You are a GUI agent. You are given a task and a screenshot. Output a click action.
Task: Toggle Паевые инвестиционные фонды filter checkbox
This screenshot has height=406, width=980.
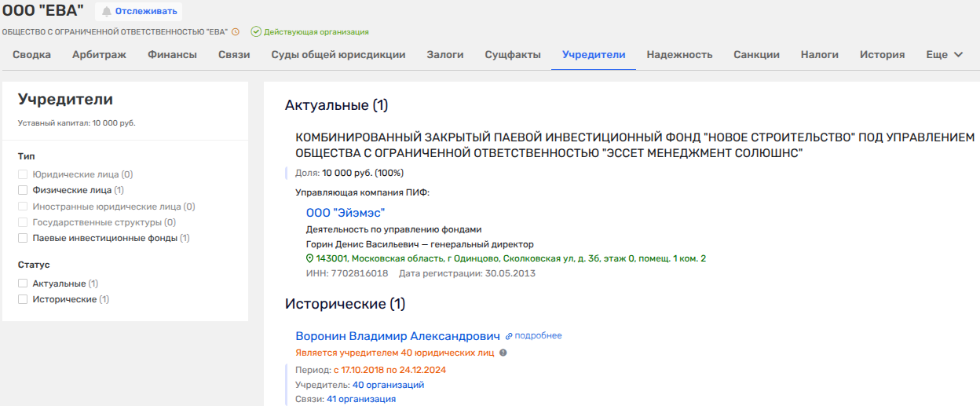click(x=23, y=238)
